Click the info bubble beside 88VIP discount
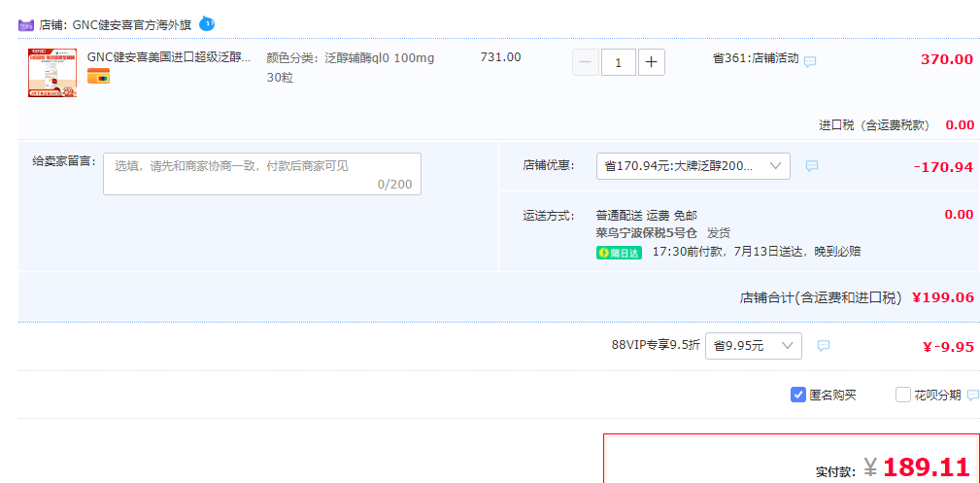This screenshot has width=980, height=483. [x=824, y=346]
